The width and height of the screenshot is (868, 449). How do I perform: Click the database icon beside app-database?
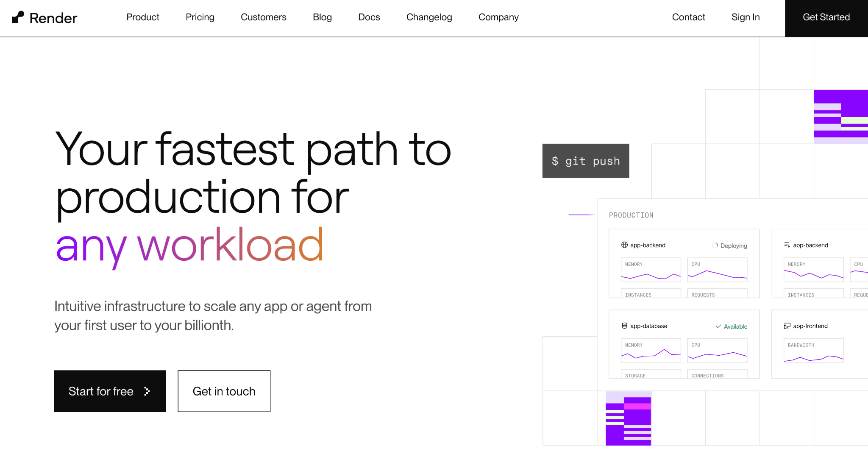click(623, 326)
